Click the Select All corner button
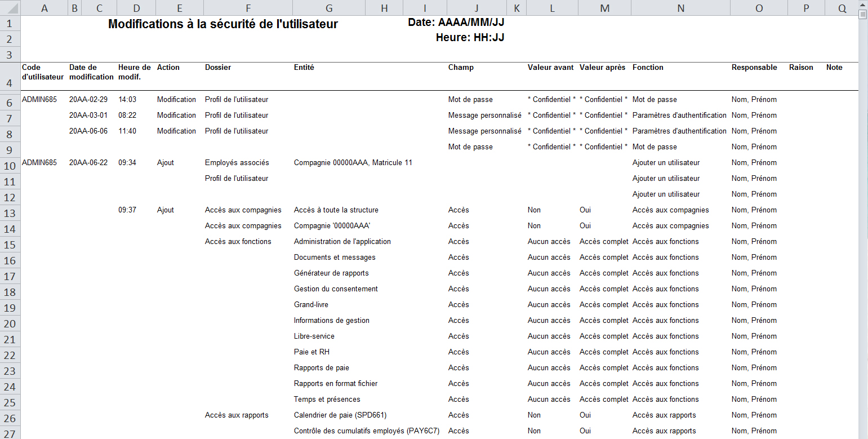This screenshot has width=868, height=439. (x=10, y=8)
